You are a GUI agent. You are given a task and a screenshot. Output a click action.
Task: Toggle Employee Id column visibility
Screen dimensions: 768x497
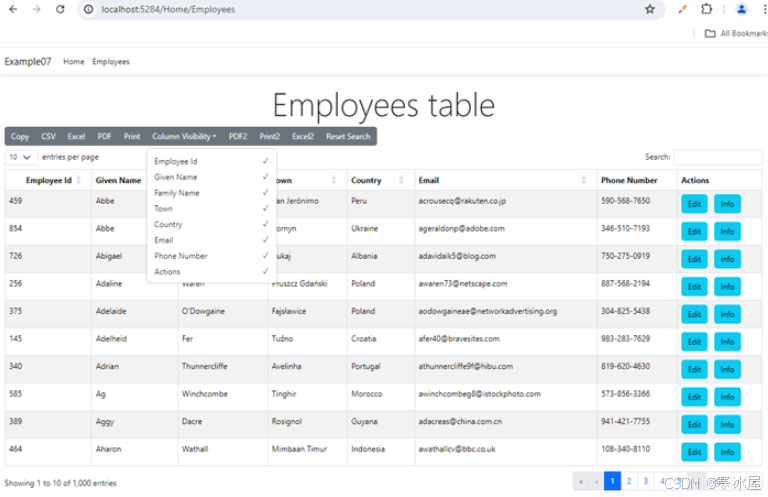(x=212, y=161)
